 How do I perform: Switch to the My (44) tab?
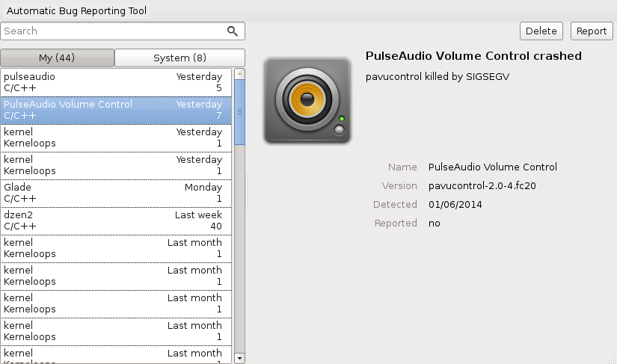coord(57,58)
